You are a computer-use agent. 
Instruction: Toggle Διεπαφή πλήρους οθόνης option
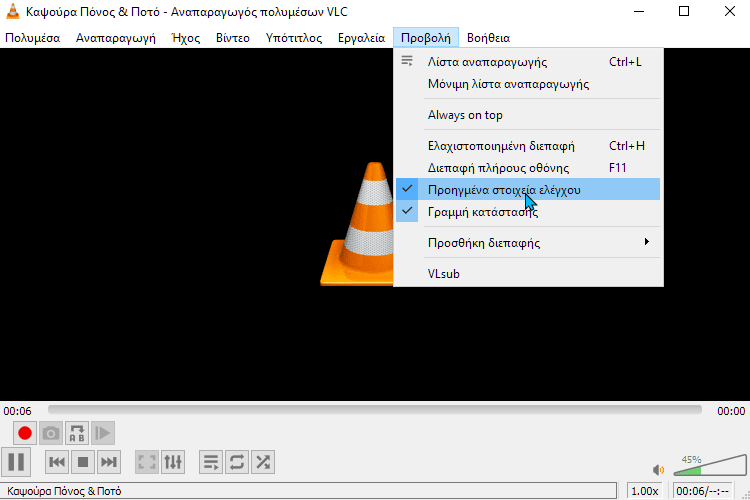528,167
